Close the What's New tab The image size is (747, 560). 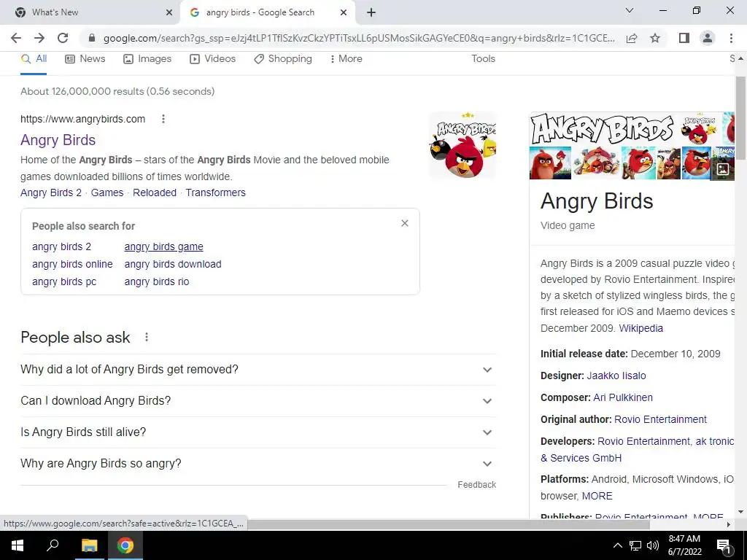click(x=169, y=12)
